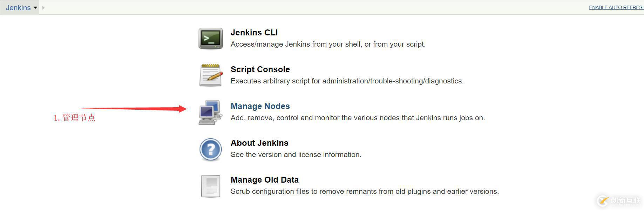Screen dimensions: 644x211
Task: Expand the breadcrumb separator chevron
Action: [43, 8]
